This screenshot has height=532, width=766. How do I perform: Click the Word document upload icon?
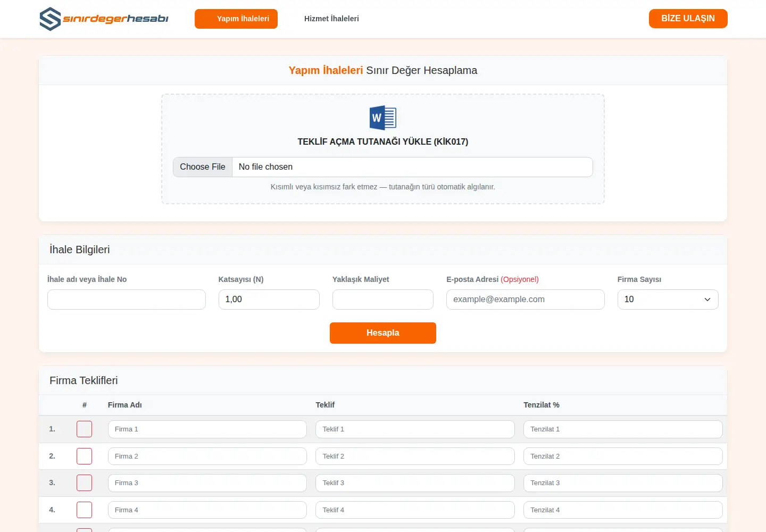383,118
